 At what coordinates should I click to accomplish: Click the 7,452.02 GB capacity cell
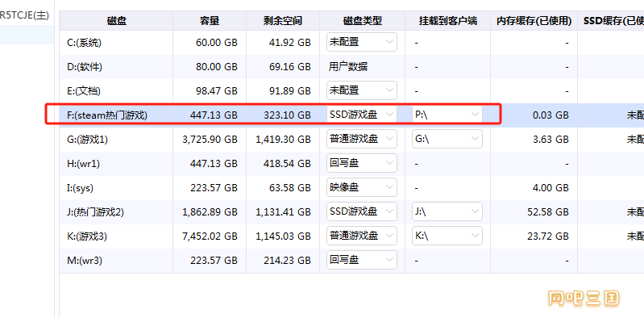[x=210, y=236]
